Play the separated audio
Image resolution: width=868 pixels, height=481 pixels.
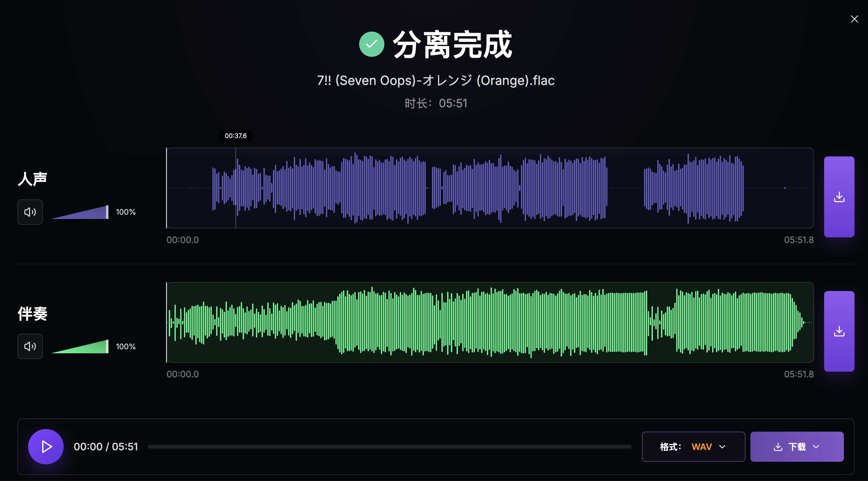(46, 447)
